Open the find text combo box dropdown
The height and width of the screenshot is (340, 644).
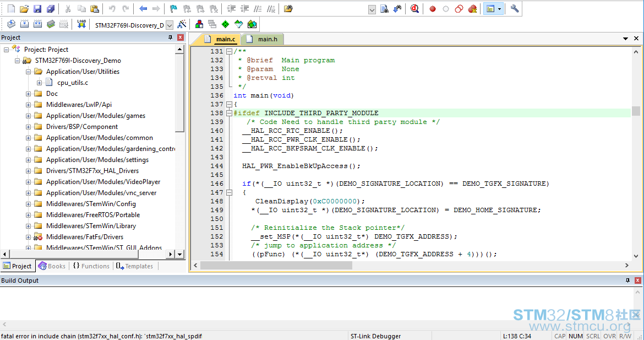[x=372, y=9]
